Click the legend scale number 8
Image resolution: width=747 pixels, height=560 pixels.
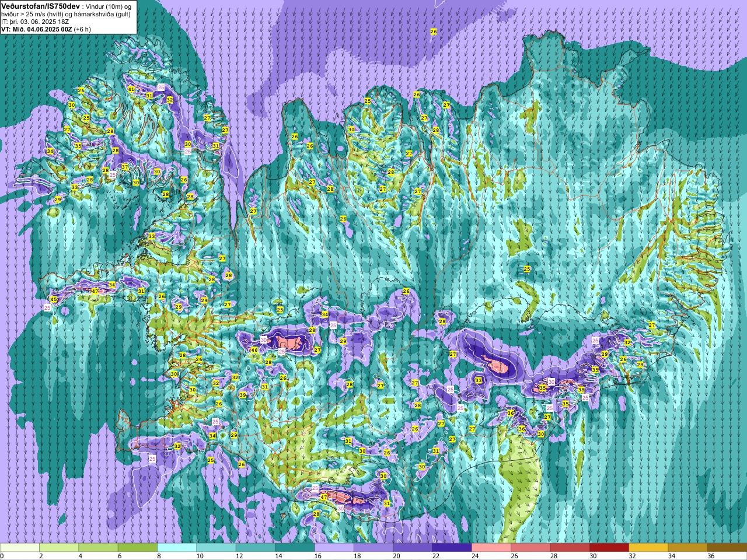click(x=159, y=556)
